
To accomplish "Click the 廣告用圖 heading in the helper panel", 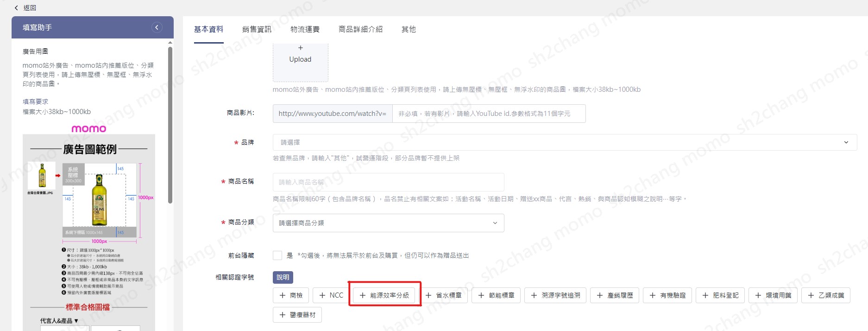I will click(35, 51).
